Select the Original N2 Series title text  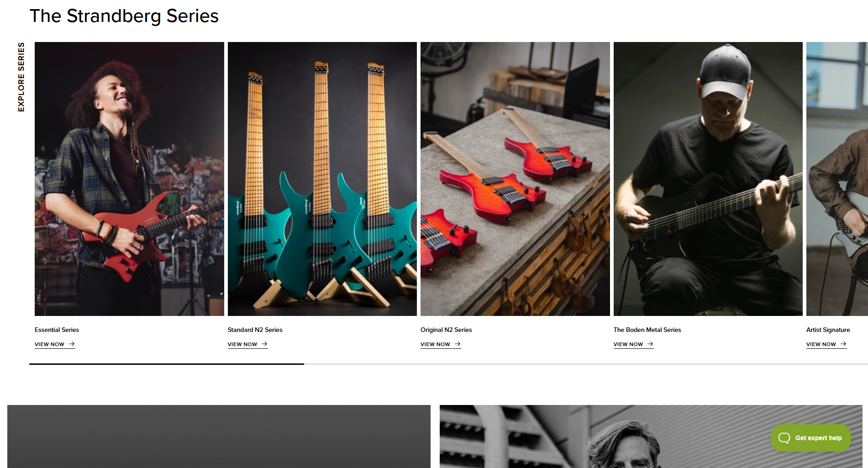point(446,330)
